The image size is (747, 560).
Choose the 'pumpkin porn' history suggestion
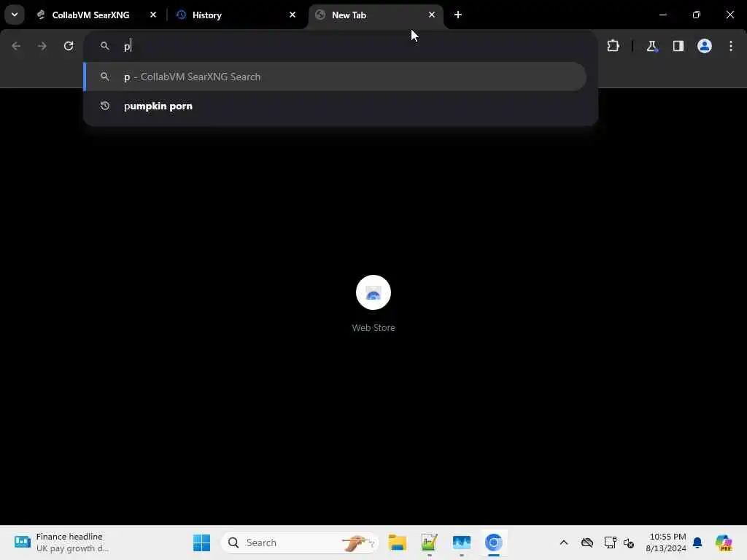tap(335, 106)
